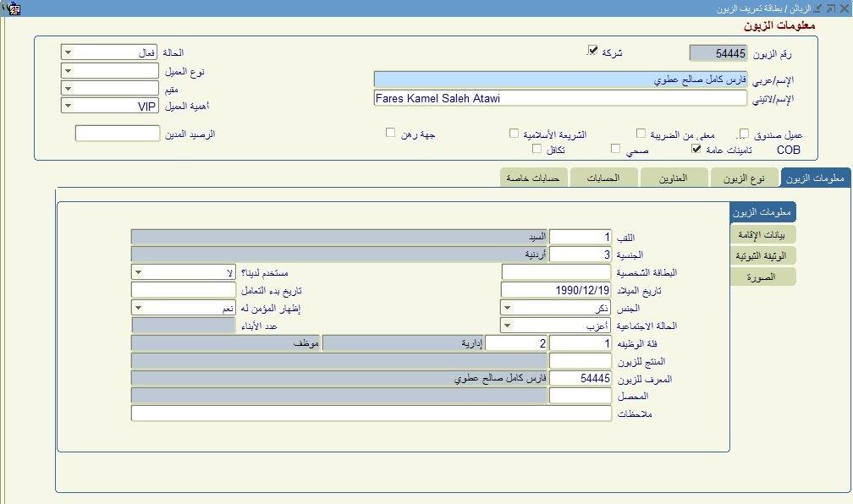The width and height of the screenshot is (853, 504).
Task: Switch to the حسابات خاصة tab
Action: [x=533, y=178]
